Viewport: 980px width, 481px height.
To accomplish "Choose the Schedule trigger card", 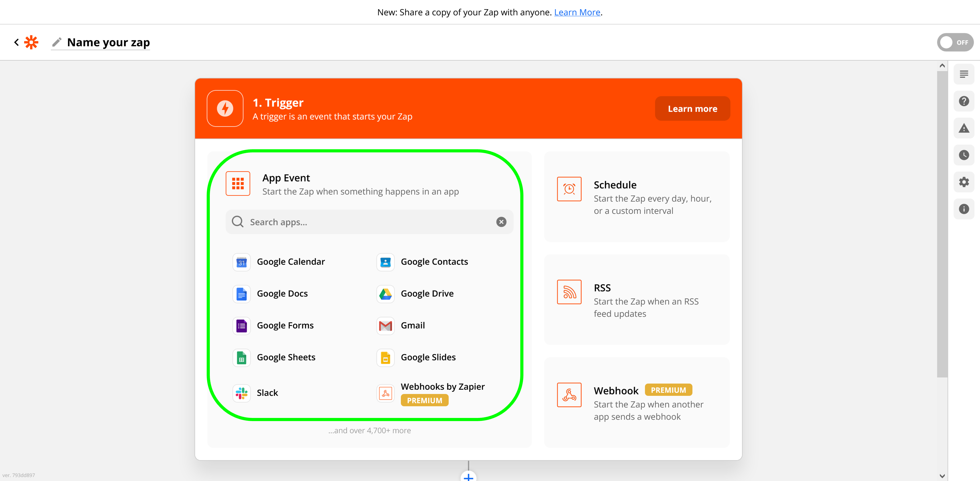I will pyautogui.click(x=637, y=197).
